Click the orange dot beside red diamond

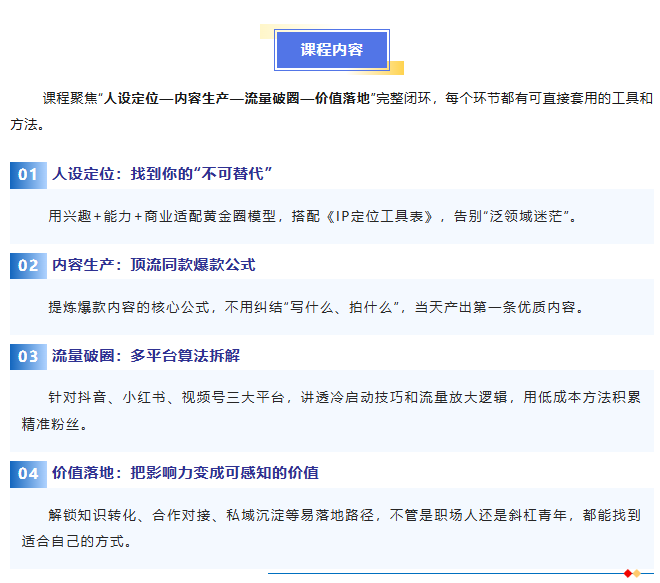(637, 573)
